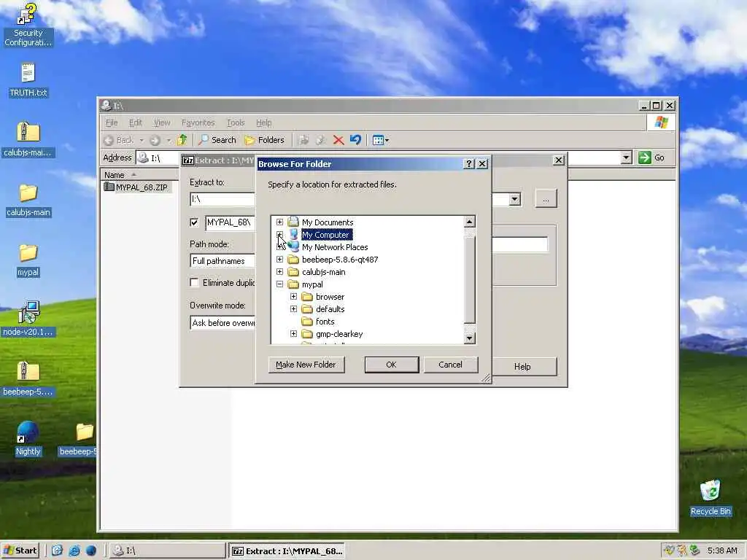Click Help button in Extract dialog
The height and width of the screenshot is (560, 747).
pos(522,367)
